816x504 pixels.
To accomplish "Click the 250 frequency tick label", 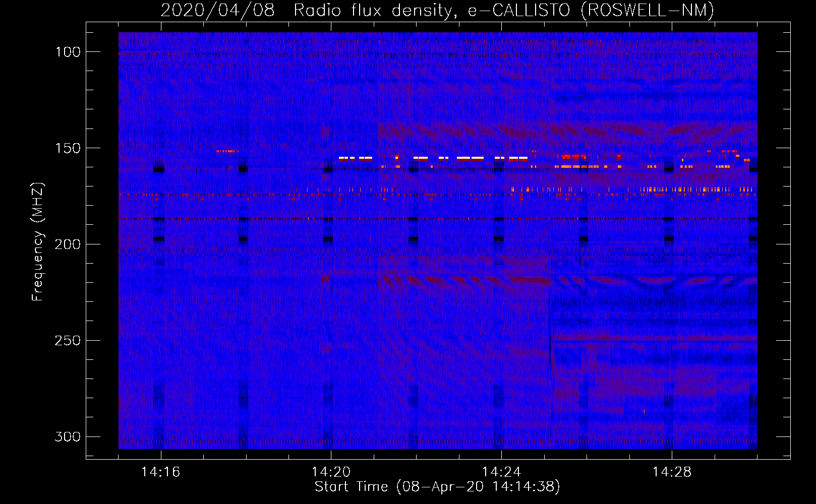I will click(x=68, y=341).
